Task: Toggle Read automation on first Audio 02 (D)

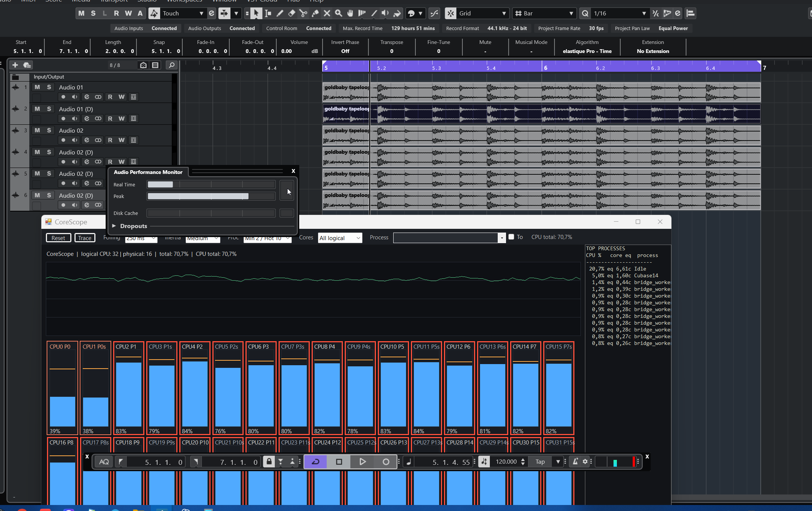Action: [x=110, y=162]
